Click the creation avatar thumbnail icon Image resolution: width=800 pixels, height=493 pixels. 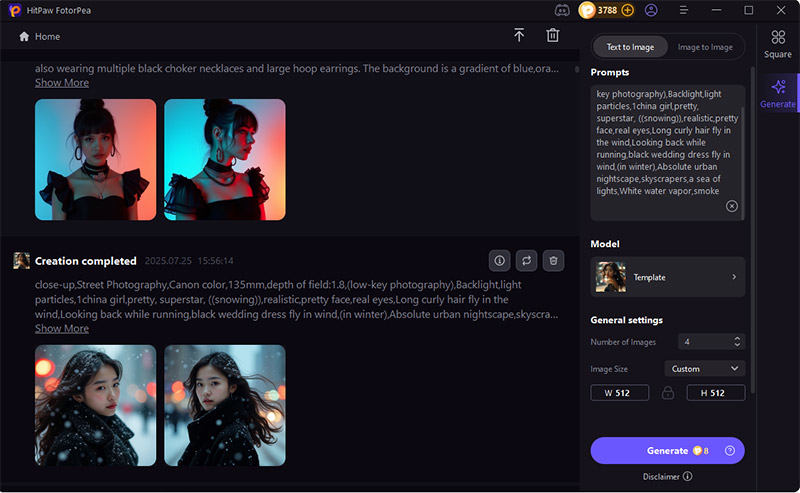point(21,260)
